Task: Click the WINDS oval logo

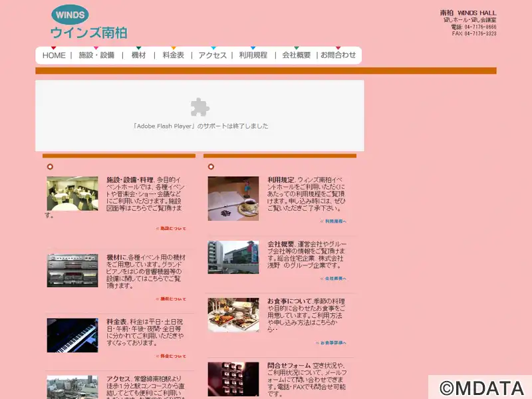Action: pos(70,15)
